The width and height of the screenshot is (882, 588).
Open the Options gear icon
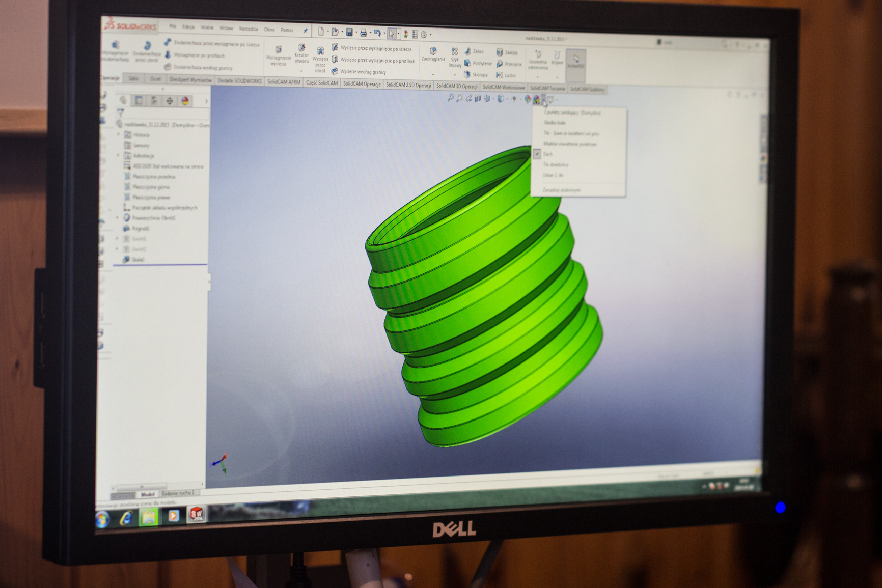tap(424, 35)
